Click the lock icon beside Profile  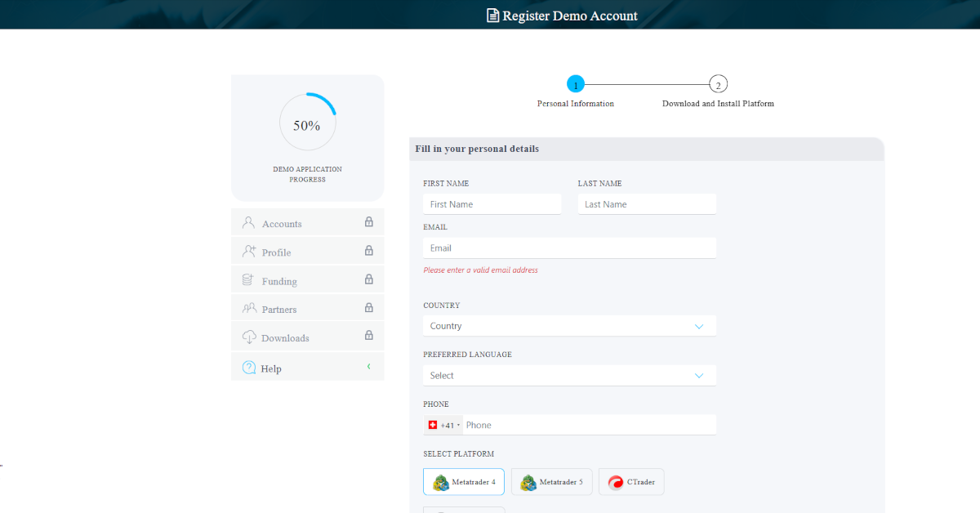(x=368, y=251)
